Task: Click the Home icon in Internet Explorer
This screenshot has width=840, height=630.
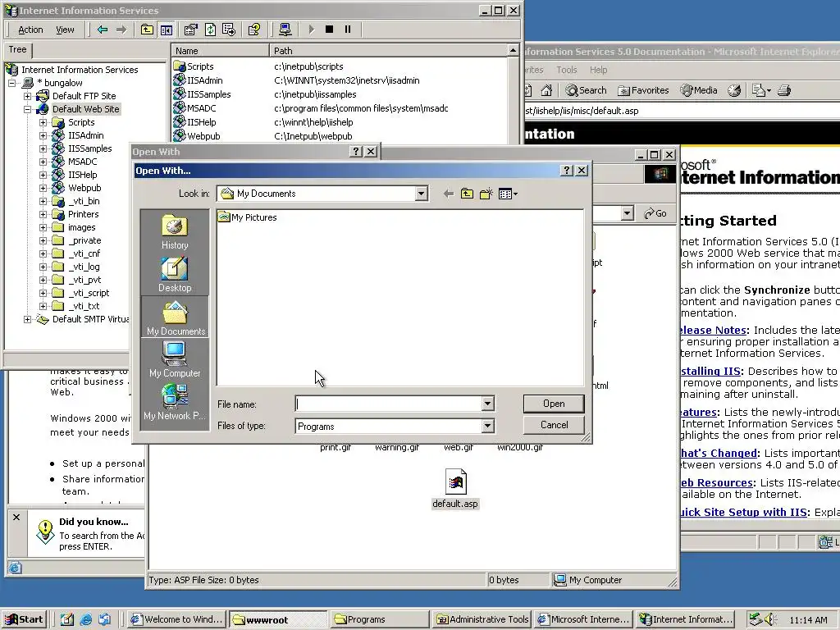Action: 546,90
